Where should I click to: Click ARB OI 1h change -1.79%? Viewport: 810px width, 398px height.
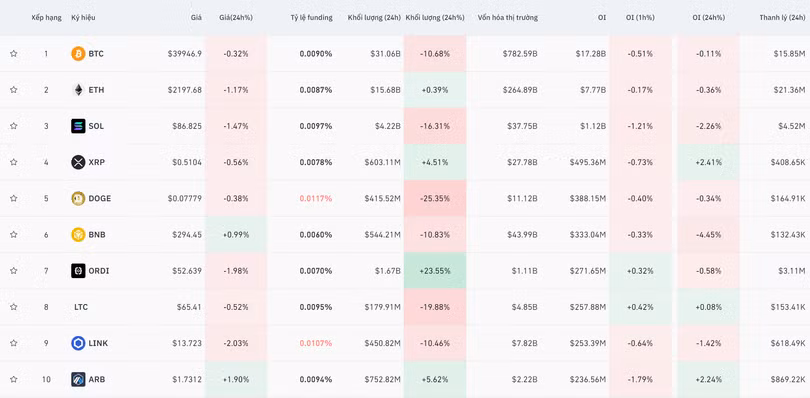tap(640, 379)
